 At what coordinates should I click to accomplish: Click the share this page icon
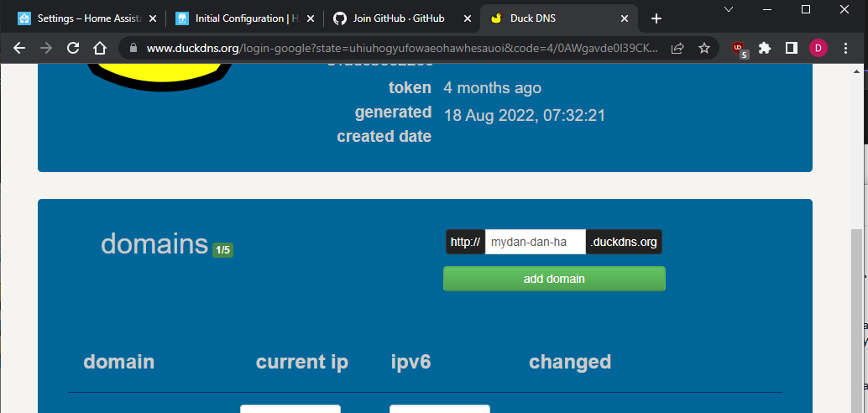click(x=677, y=48)
